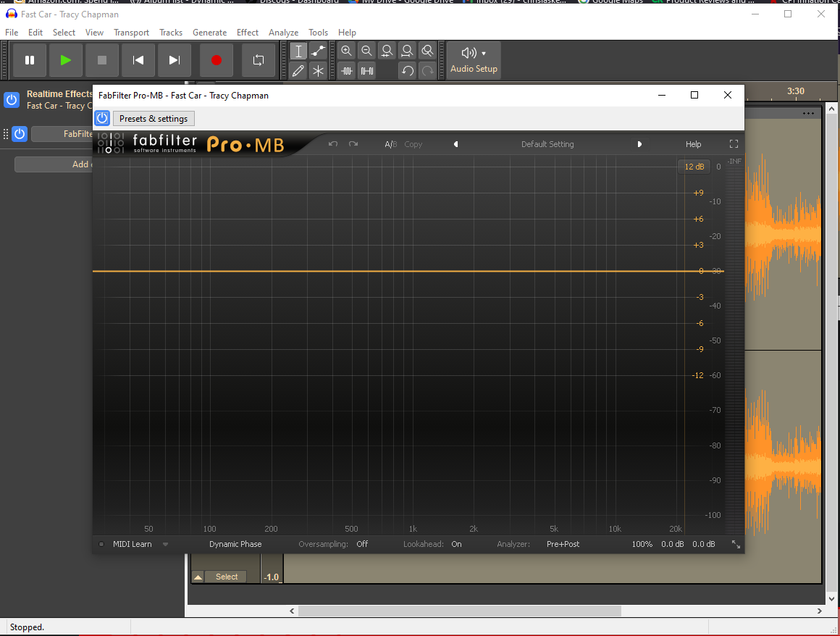Click the 100% mix value
Screen dimensions: 840x636
(x=642, y=544)
